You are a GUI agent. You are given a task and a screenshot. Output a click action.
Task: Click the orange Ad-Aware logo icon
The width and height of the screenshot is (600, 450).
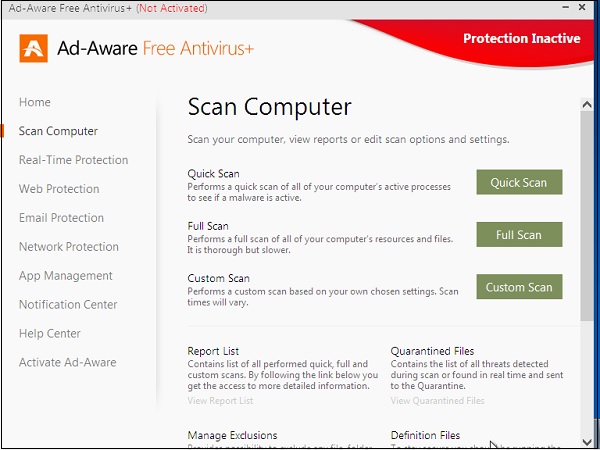tap(34, 48)
